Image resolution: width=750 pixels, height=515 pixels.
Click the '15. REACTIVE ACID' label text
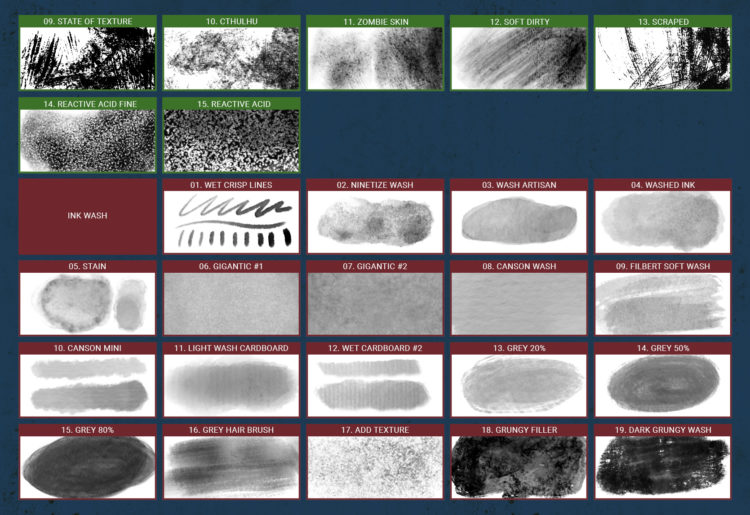pos(234,104)
